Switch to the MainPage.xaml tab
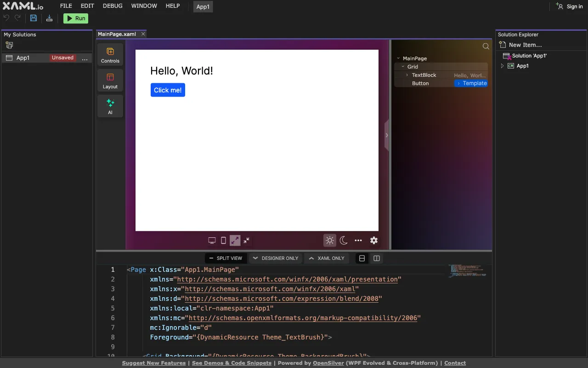Image resolution: width=588 pixels, height=368 pixels. point(117,34)
